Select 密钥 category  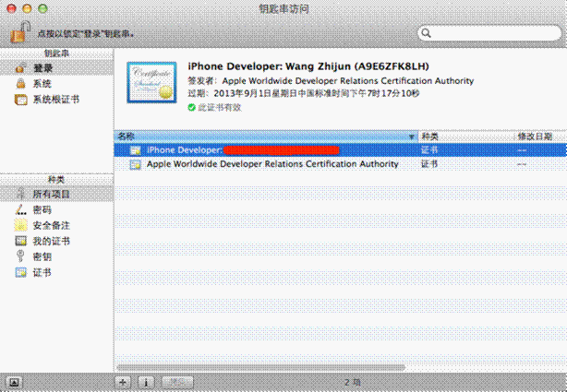click(56, 256)
